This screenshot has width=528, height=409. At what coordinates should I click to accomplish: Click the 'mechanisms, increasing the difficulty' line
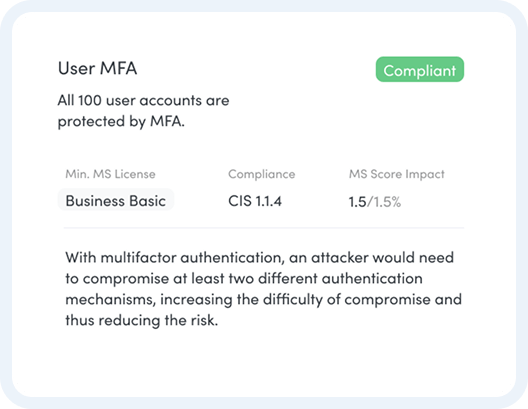click(263, 299)
